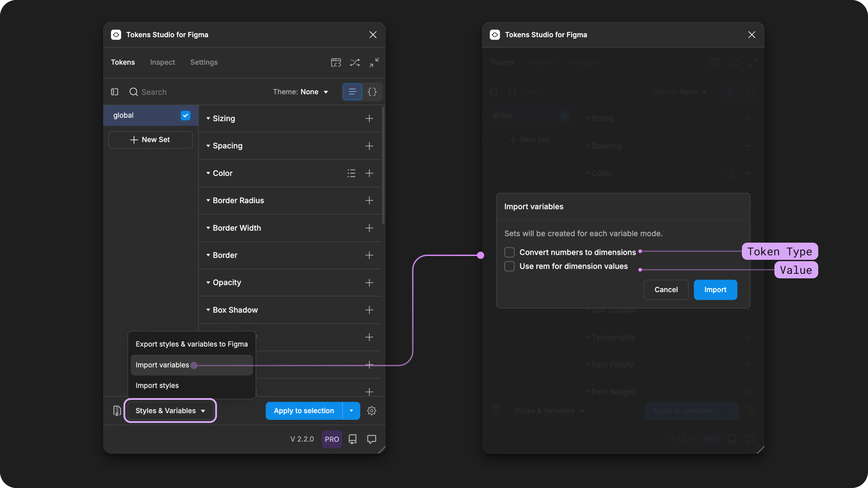Click Apply to selection button
Screen dimensions: 868x488
click(x=304, y=411)
